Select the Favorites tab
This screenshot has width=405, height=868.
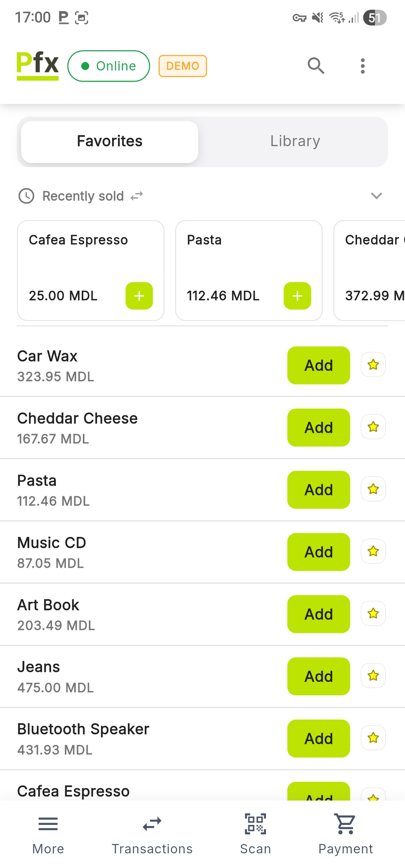109,141
